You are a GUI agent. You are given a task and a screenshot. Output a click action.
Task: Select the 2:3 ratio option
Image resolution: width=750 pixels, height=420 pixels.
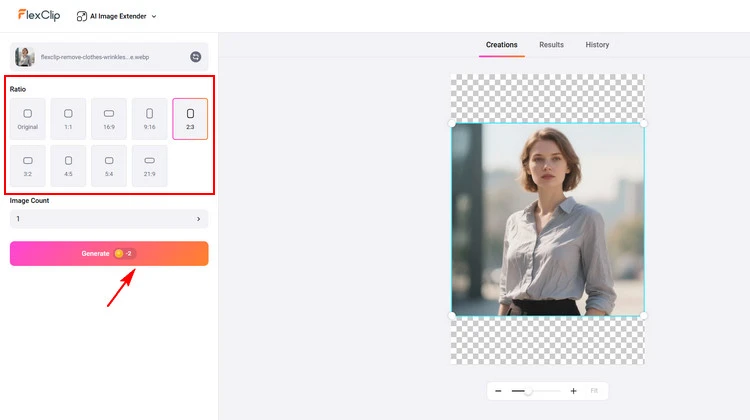tap(190, 119)
